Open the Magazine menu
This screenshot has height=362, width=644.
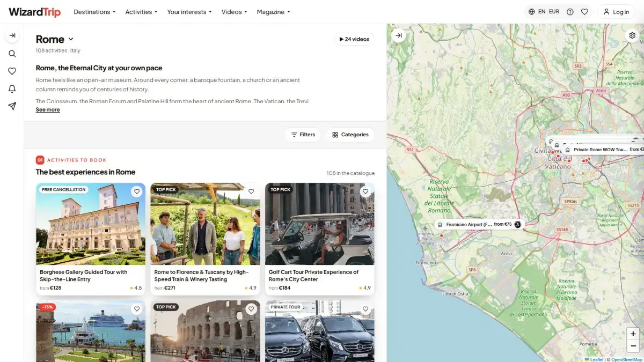coord(274,12)
